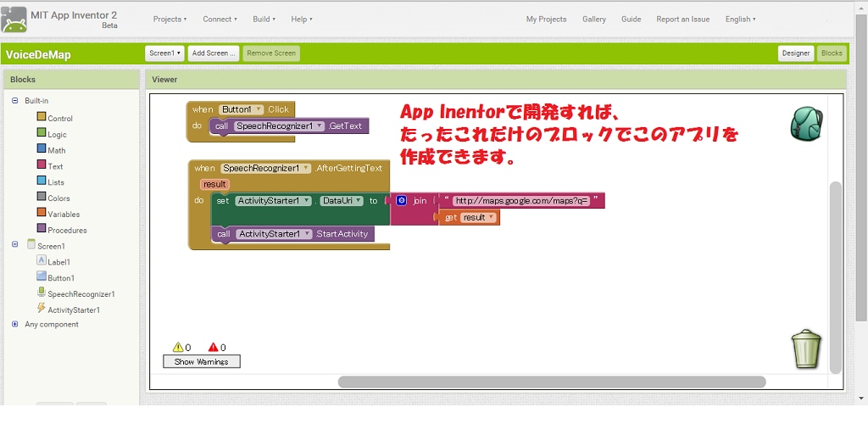
Task: Click the Screen1 component icon in tree
Action: point(31,244)
